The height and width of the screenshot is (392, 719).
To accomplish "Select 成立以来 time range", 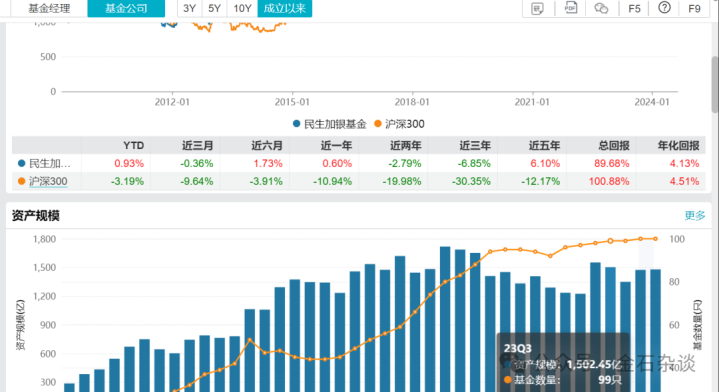I will coord(285,8).
